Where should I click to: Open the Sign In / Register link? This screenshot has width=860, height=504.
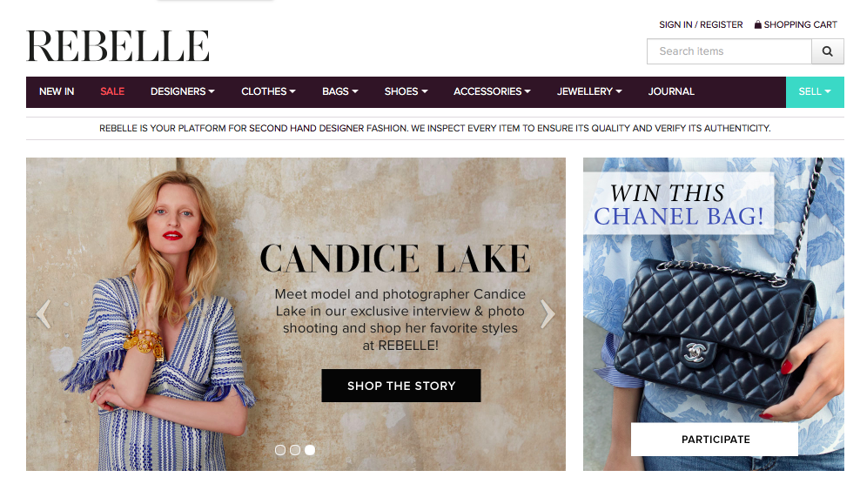tap(701, 24)
